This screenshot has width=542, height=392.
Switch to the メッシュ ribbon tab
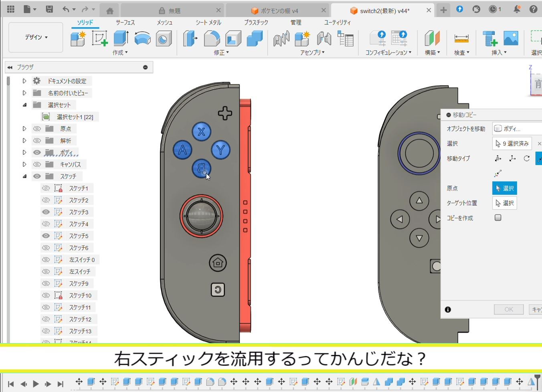click(165, 22)
